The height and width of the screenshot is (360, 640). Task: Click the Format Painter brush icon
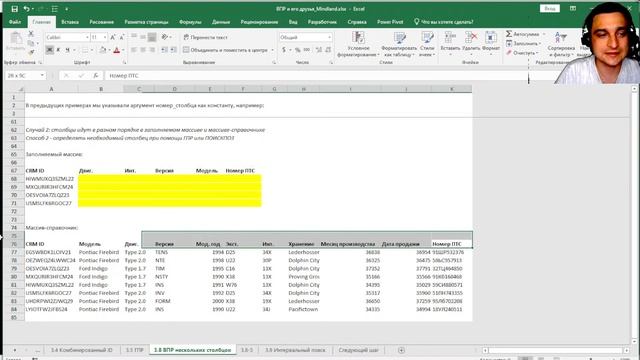pyautogui.click(x=31, y=52)
